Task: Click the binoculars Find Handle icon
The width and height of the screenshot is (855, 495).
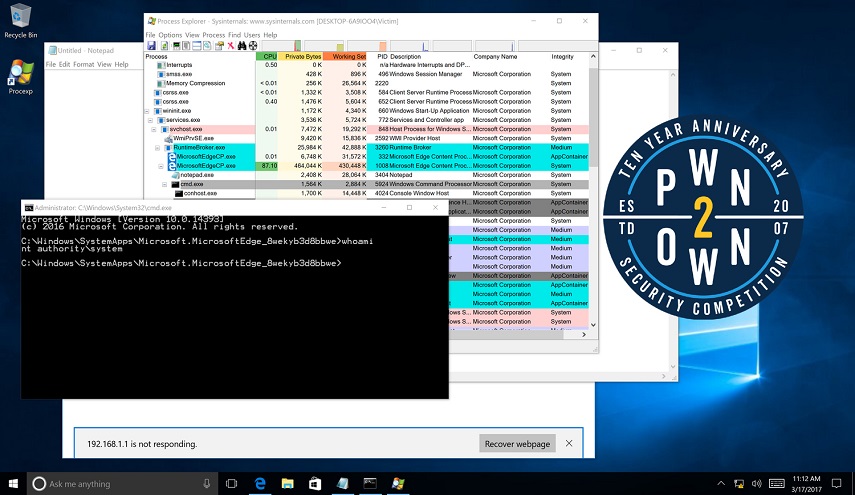Action: [241, 45]
